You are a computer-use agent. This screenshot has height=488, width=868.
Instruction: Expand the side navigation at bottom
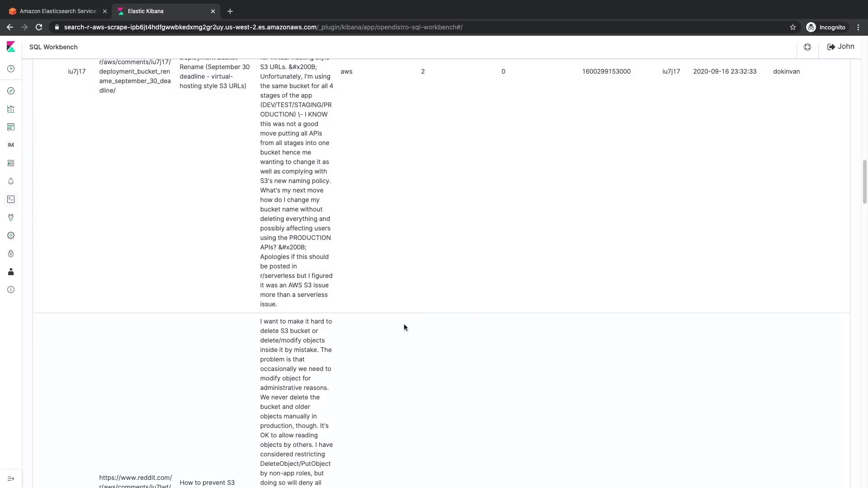tap(11, 479)
